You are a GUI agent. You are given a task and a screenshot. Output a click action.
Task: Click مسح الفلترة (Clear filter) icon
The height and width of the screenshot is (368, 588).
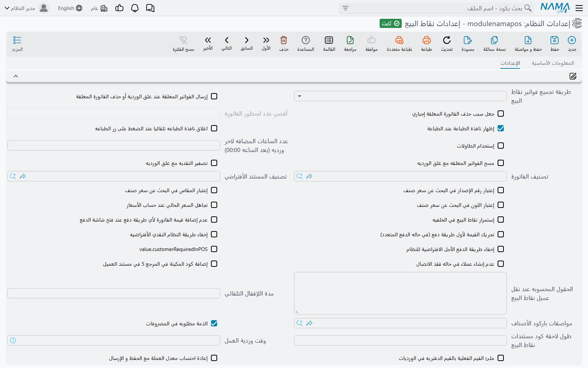[x=183, y=40]
